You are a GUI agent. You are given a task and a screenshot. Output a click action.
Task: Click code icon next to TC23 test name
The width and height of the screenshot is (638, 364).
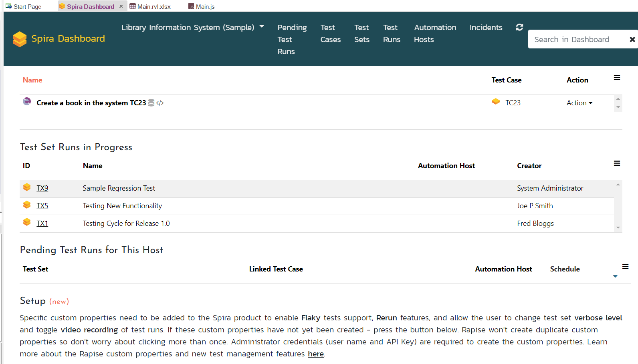[160, 103]
